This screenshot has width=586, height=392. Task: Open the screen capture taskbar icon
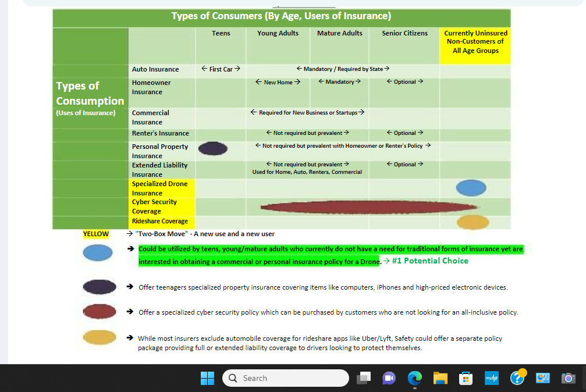pos(542,378)
